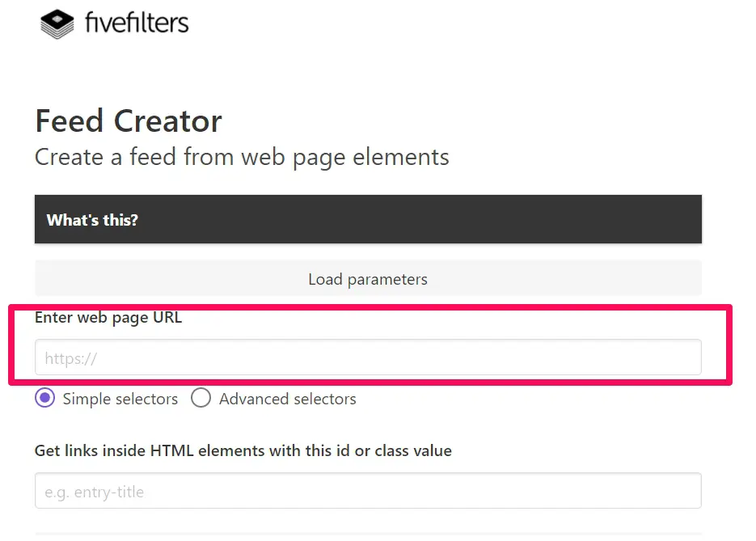
Task: Select the Simple selectors radio button
Action: (x=44, y=399)
